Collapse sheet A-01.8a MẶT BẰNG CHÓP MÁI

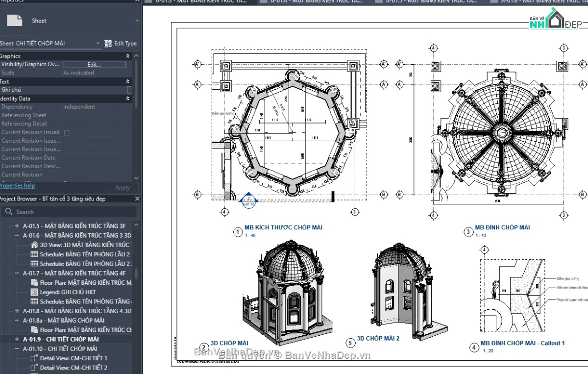(x=17, y=320)
